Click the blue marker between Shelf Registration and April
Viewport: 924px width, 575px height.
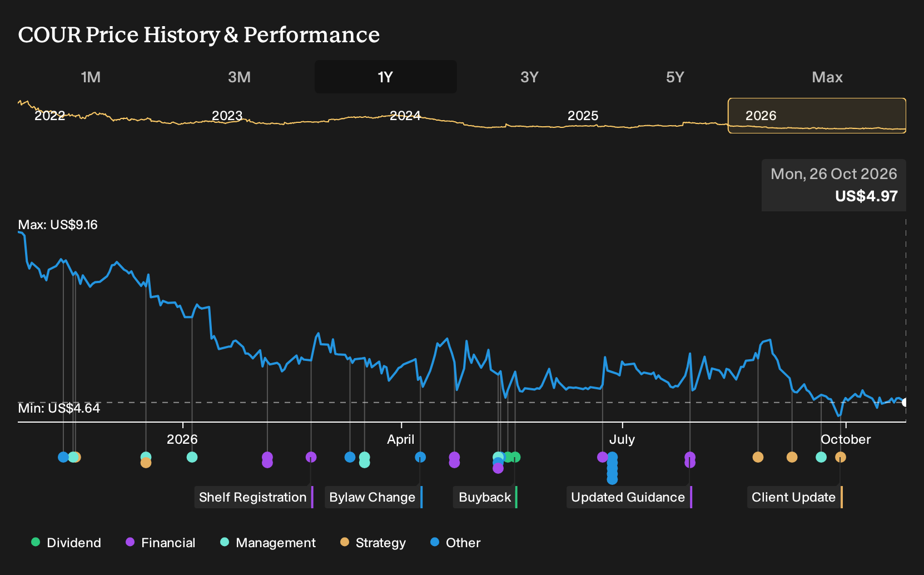pyautogui.click(x=350, y=457)
